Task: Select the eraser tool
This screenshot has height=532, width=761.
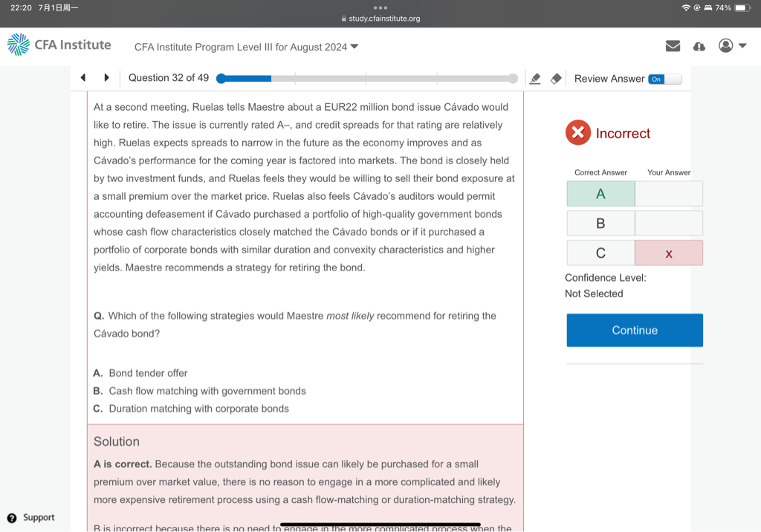Action: [556, 79]
